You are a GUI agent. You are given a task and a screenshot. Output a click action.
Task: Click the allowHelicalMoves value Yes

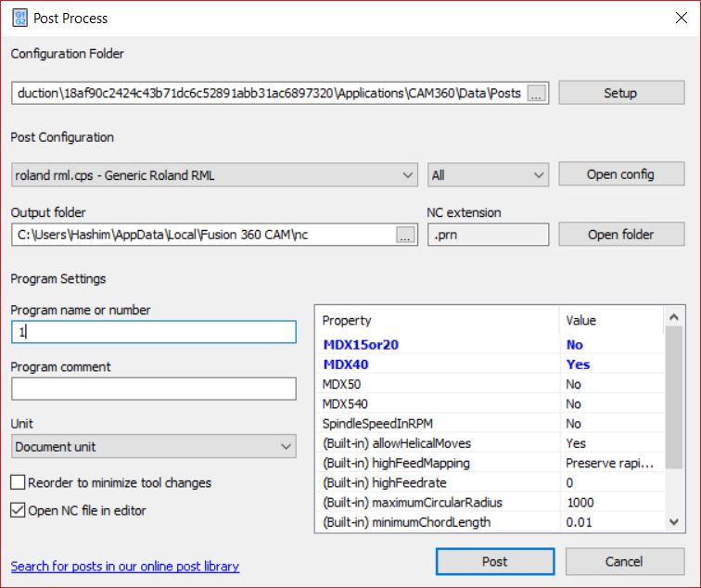(576, 443)
